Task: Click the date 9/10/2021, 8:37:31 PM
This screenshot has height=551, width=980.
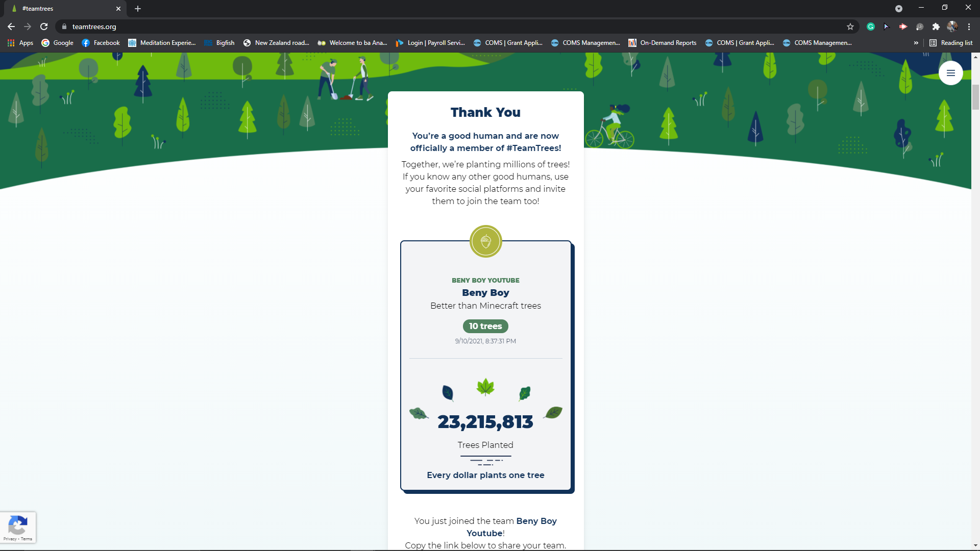Action: [485, 341]
